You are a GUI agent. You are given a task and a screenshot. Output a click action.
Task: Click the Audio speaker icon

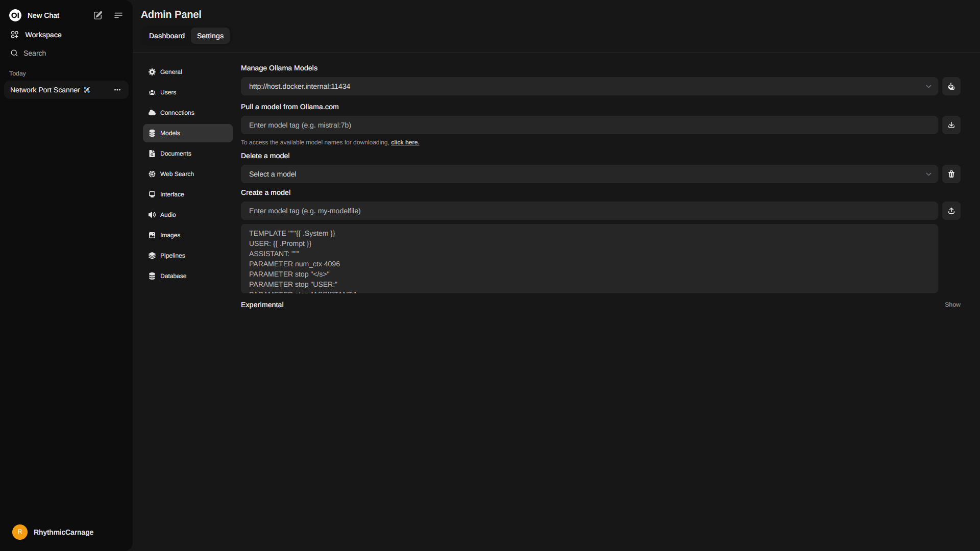(152, 215)
